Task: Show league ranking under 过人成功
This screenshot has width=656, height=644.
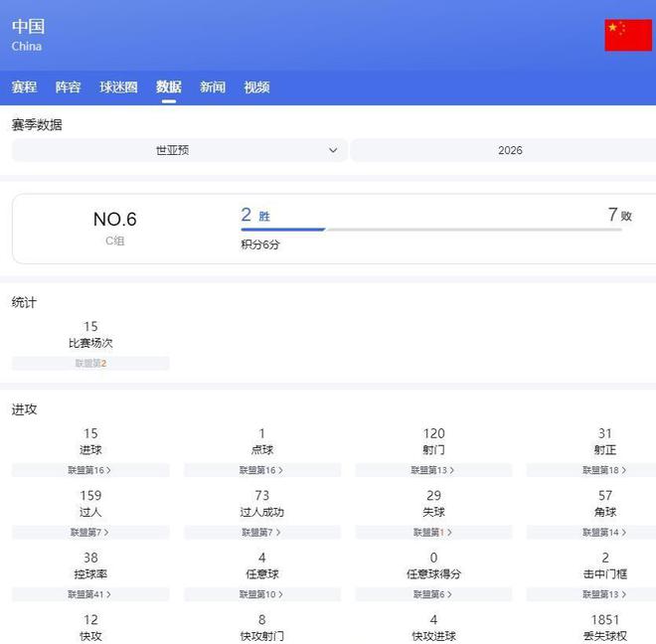Action: pos(261,533)
